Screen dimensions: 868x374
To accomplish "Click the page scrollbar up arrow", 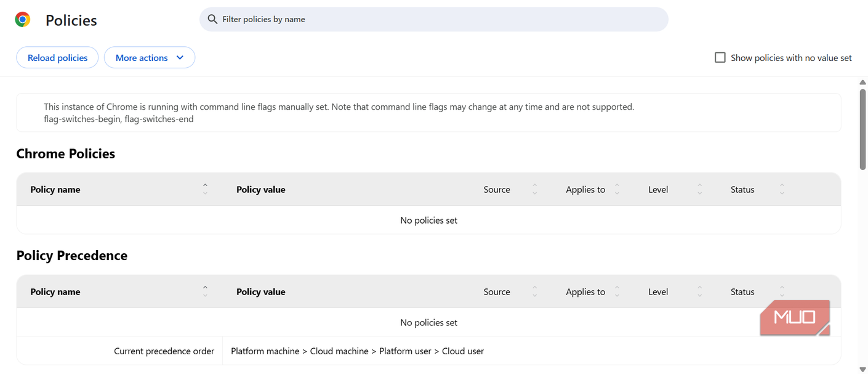I will (x=862, y=83).
